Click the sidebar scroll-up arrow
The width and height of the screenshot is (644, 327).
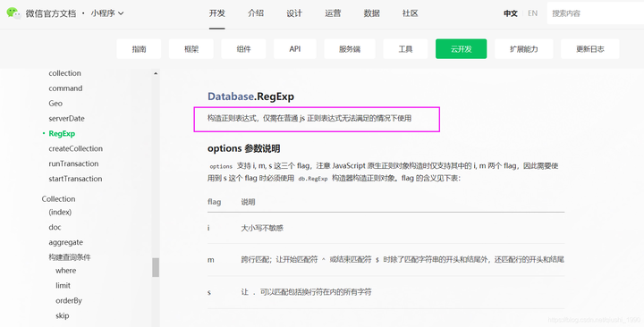[156, 73]
